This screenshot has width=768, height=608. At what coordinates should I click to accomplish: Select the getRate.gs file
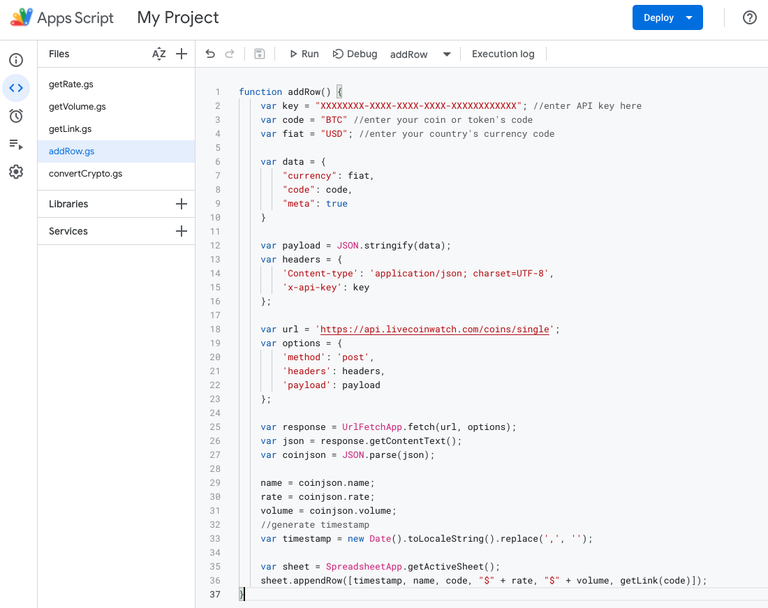tap(71, 84)
